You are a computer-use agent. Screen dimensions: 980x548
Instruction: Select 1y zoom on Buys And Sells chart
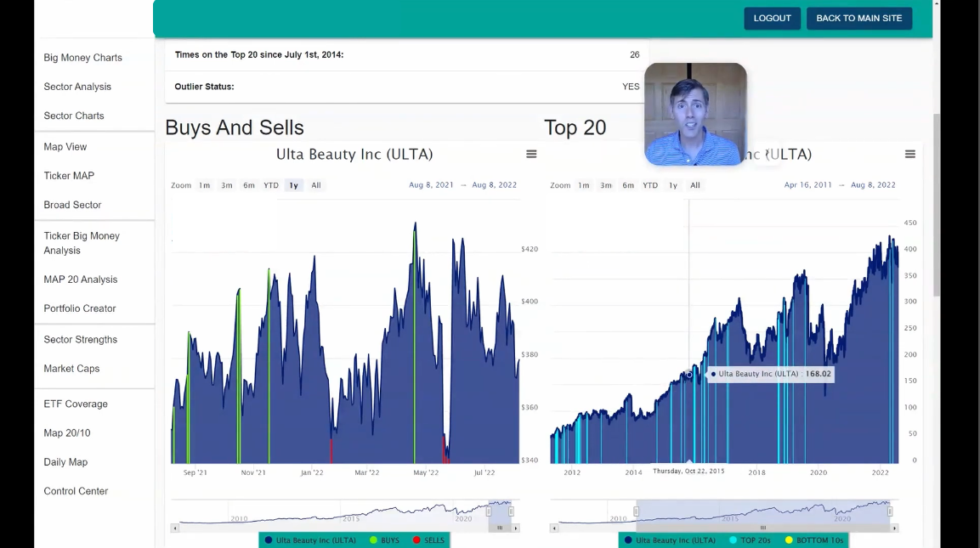coord(294,185)
